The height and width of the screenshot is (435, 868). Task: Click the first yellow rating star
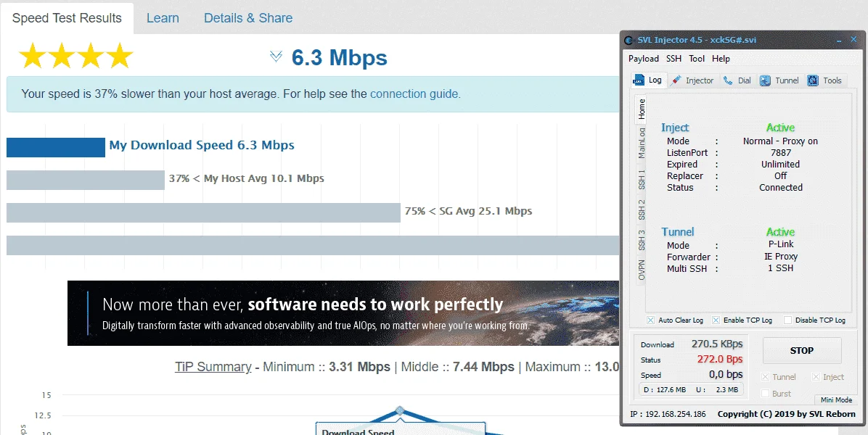pos(33,56)
